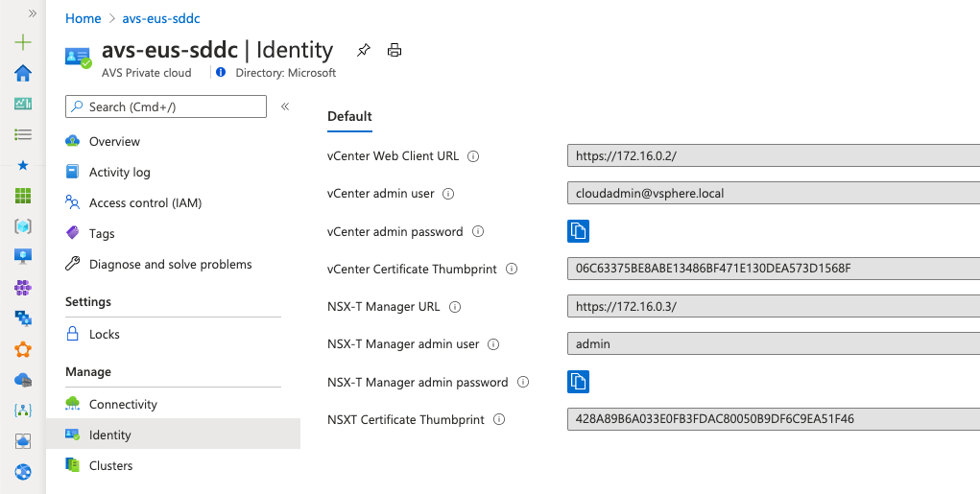Show info tooltip for vCenter Web Client URL
Image resolution: width=980 pixels, height=494 pixels.
(473, 156)
